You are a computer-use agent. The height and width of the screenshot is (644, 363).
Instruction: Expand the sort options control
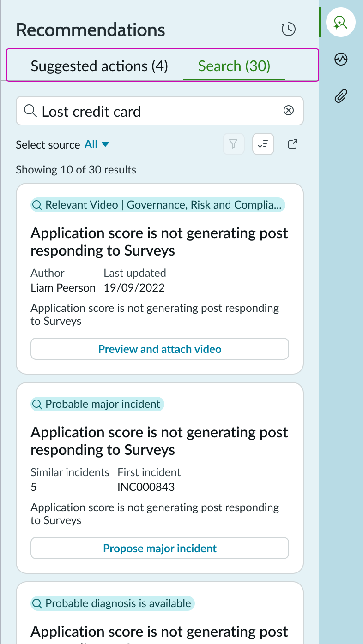click(263, 144)
